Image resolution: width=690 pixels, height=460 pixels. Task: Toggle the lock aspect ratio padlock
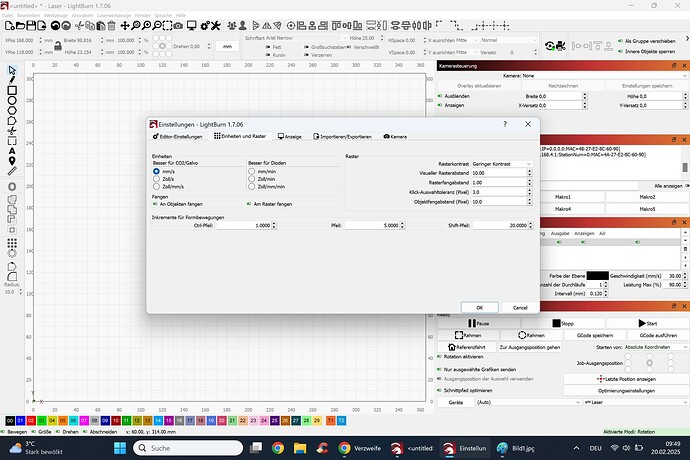point(58,46)
